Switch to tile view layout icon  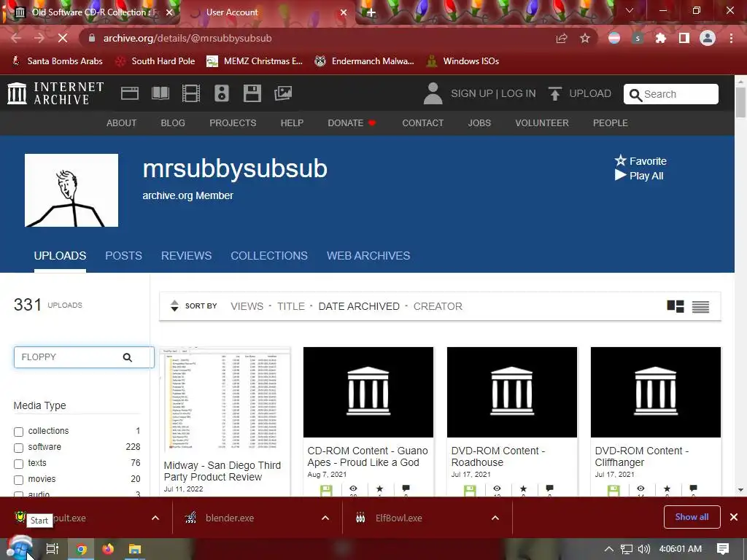pos(675,306)
